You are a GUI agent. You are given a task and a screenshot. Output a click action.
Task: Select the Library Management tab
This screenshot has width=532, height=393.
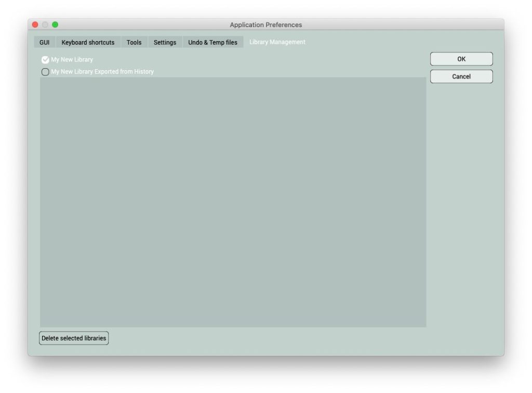pos(277,42)
